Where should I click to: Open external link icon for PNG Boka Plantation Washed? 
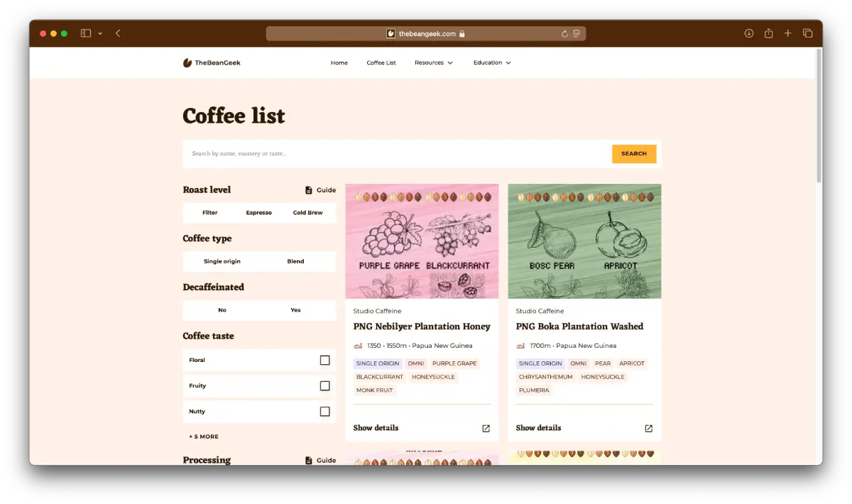pyautogui.click(x=648, y=428)
